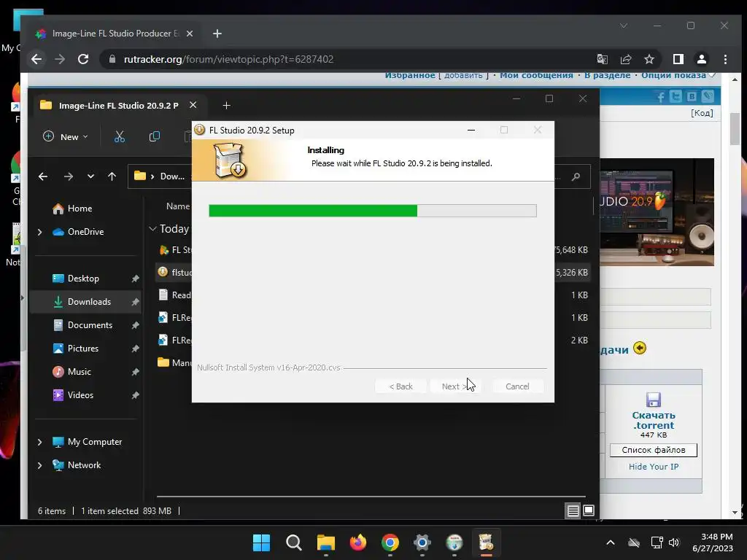Viewport: 747px width, 560px height.
Task: Go back in File Explorer navigation
Action: 43,176
